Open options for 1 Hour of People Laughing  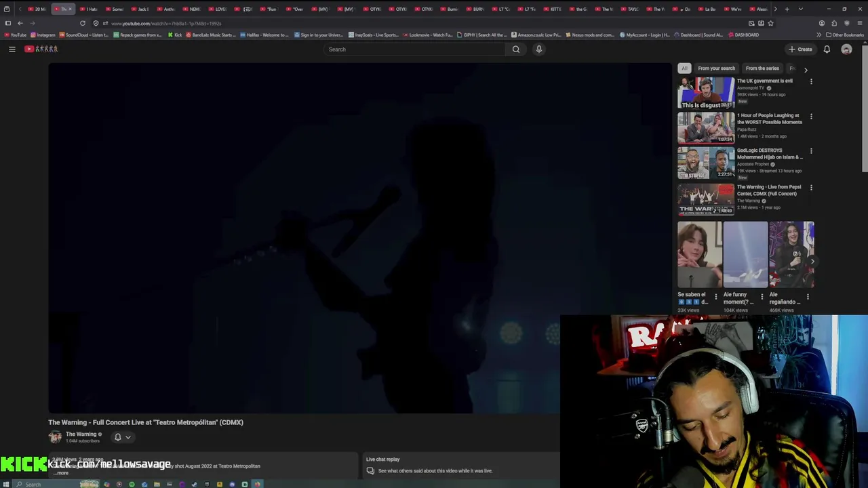[811, 117]
